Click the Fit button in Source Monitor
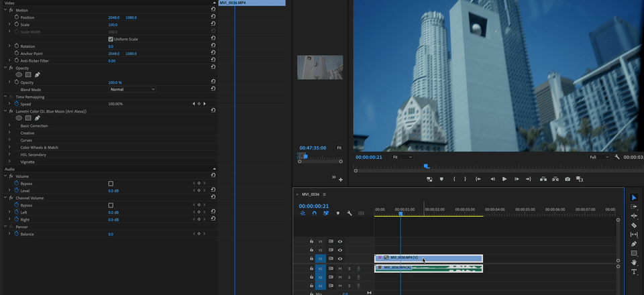Image resolution: width=644 pixels, height=295 pixels. (339, 147)
